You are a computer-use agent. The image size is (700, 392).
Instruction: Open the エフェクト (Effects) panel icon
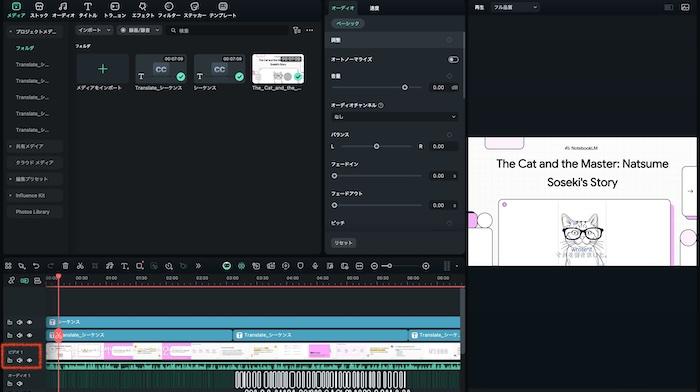(x=143, y=10)
